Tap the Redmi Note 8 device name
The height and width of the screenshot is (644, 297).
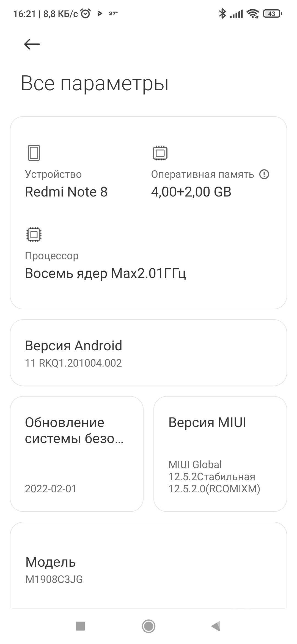66,192
